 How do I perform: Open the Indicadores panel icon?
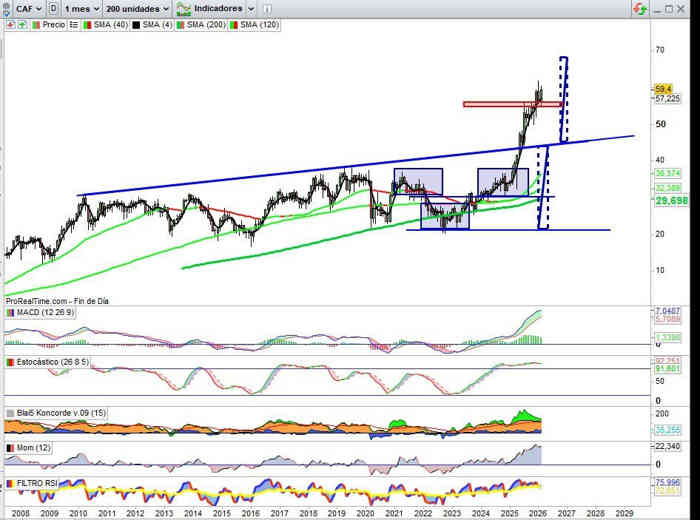(x=183, y=8)
